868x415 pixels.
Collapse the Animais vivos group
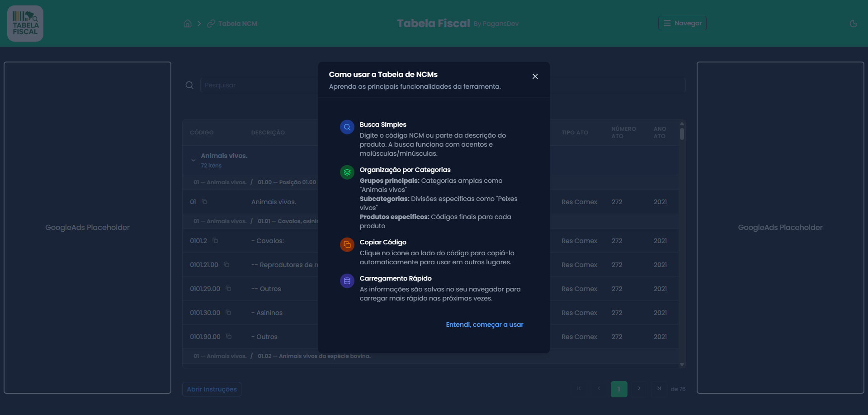pyautogui.click(x=193, y=160)
